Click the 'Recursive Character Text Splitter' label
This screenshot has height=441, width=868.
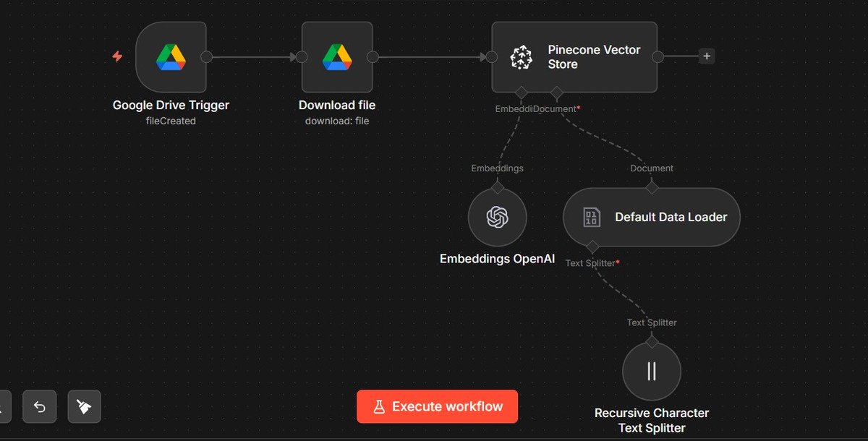tap(652, 420)
